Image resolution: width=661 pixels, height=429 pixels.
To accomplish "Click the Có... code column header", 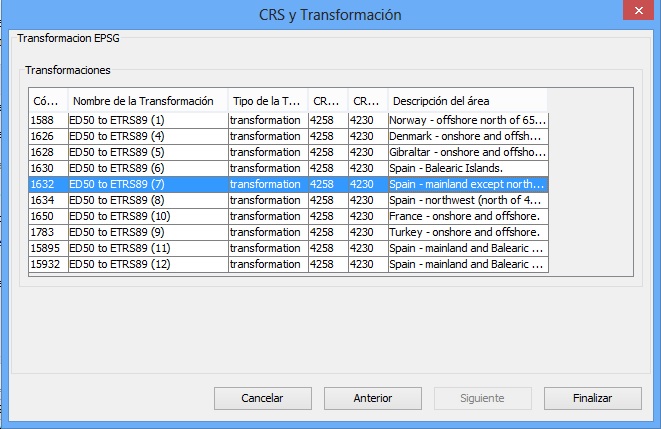I will pos(48,101).
